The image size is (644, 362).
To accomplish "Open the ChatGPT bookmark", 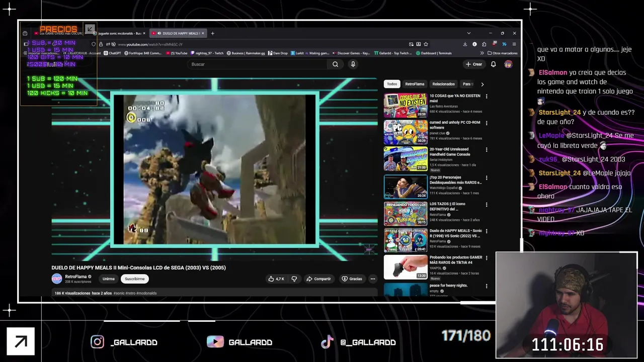I will (113, 53).
